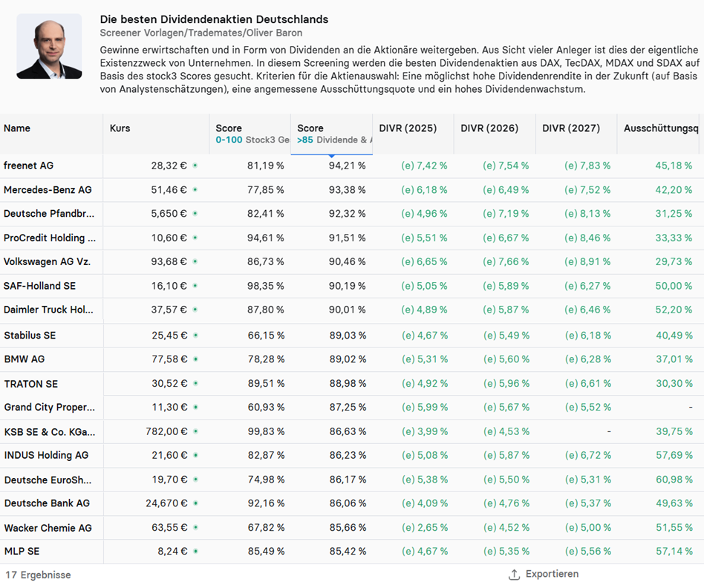704x588 pixels.
Task: Click Wacker Chemie DIVR 2025 value 2,65 %
Action: tap(425, 527)
